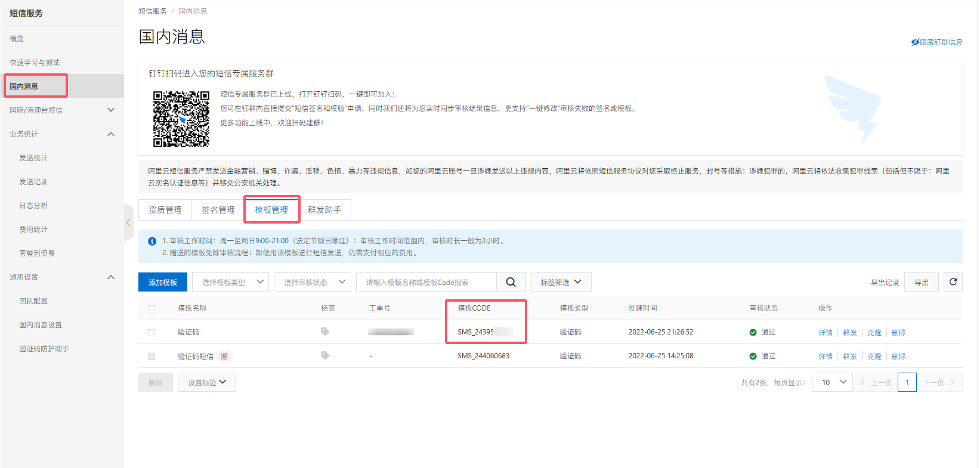Click the 审核状态 column header

(x=764, y=308)
